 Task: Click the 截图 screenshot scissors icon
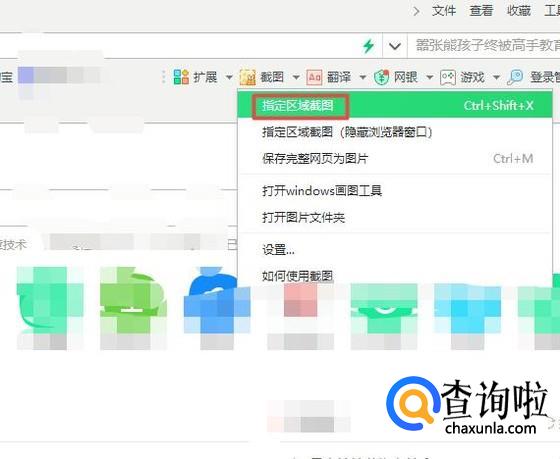(248, 77)
